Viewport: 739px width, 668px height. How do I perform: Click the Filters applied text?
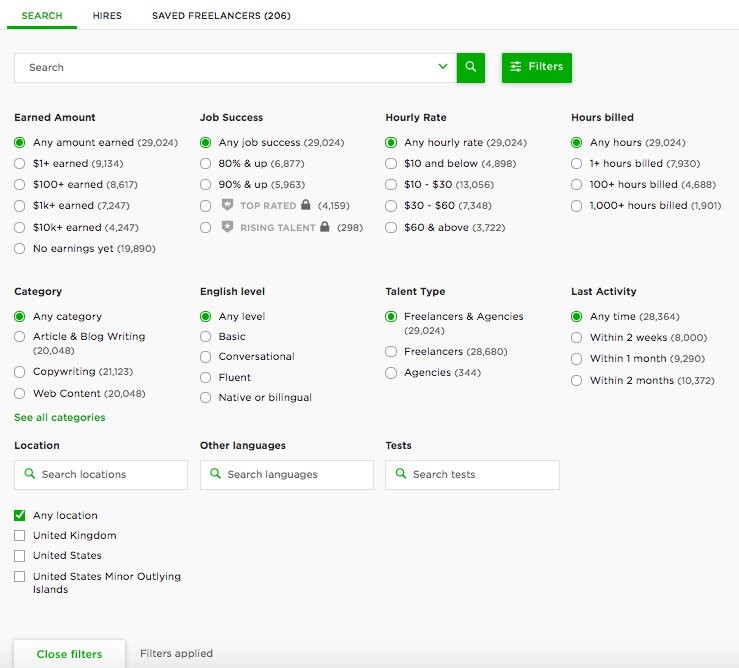pyautogui.click(x=176, y=653)
